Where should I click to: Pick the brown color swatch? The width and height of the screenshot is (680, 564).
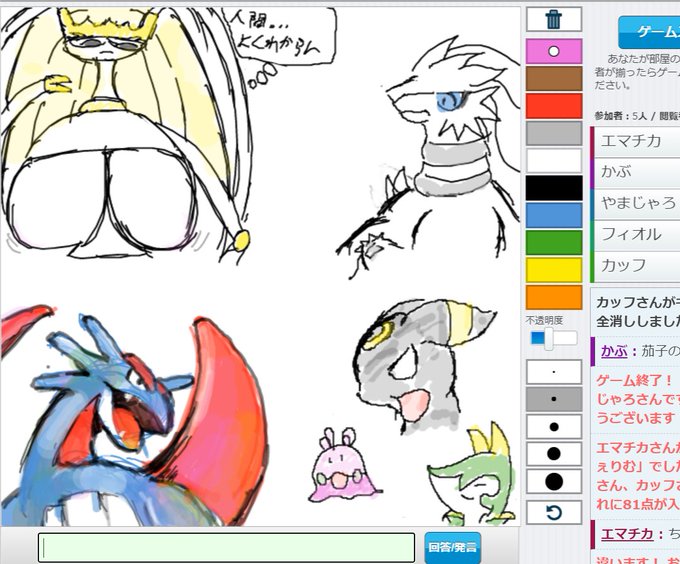coord(554,78)
